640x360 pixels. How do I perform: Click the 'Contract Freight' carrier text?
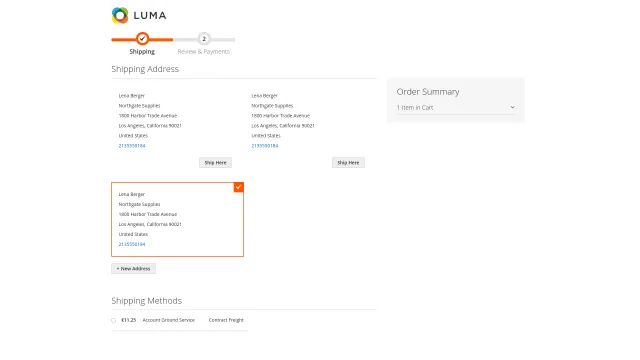226,320
